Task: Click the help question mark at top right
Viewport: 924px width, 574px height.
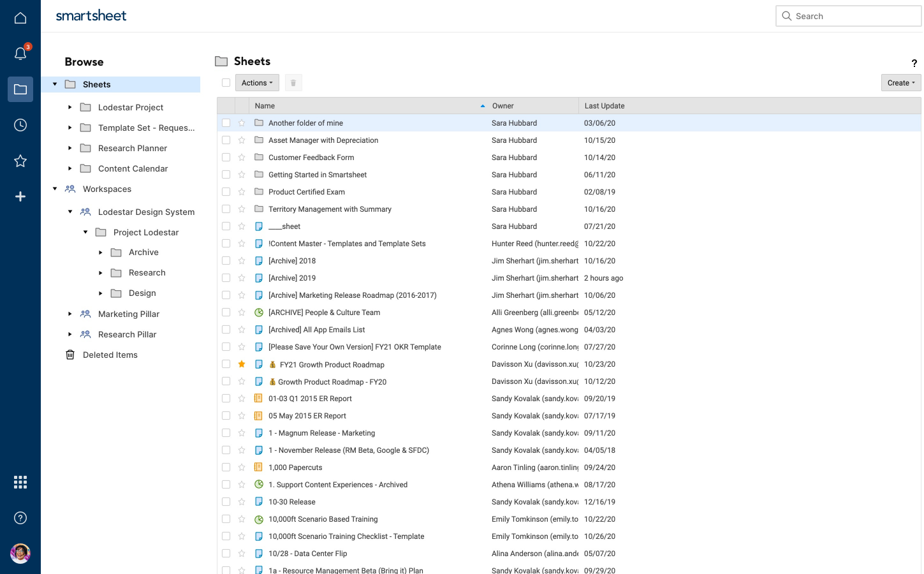Action: pos(914,63)
